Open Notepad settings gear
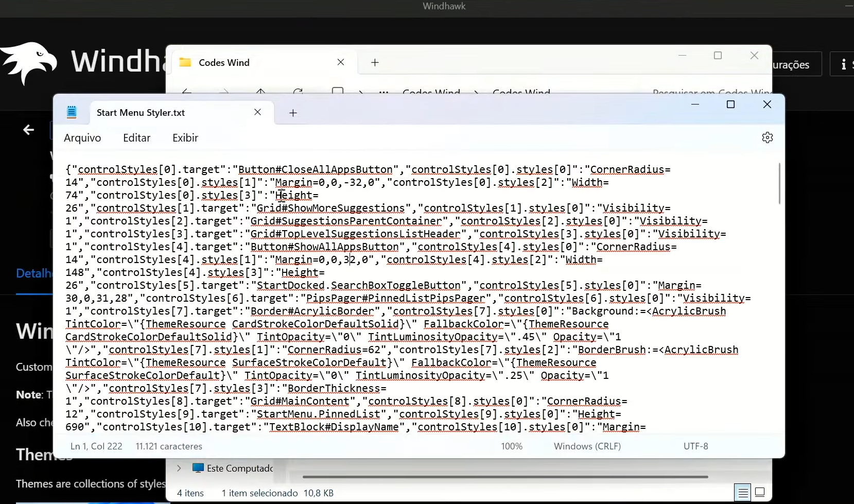 coord(767,137)
